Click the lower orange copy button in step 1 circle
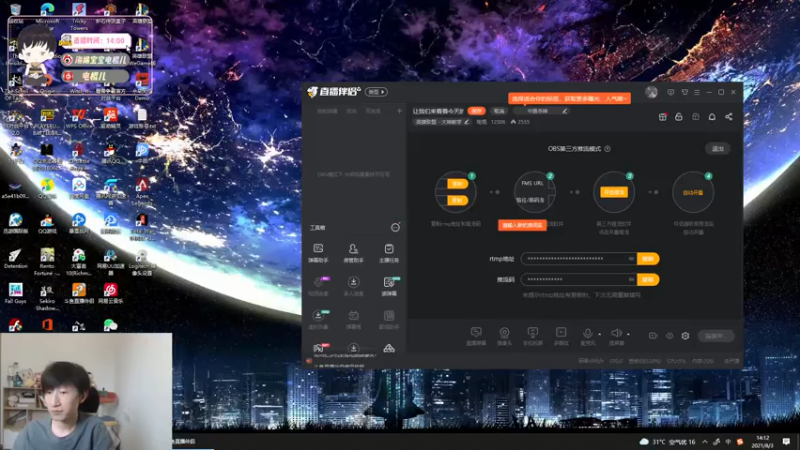The height and width of the screenshot is (450, 800). point(457,200)
